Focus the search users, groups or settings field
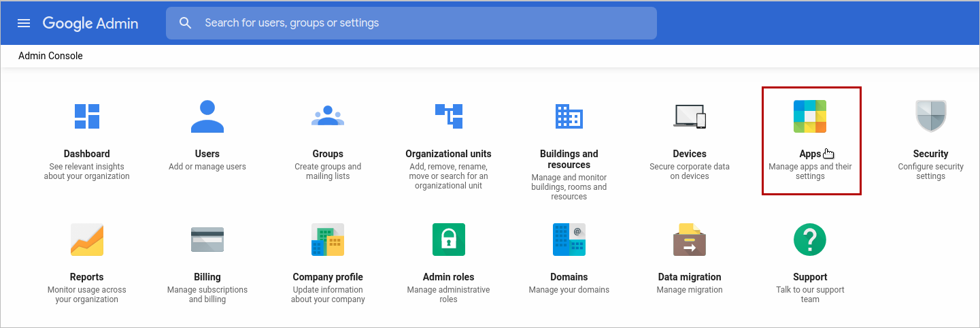 point(422,23)
